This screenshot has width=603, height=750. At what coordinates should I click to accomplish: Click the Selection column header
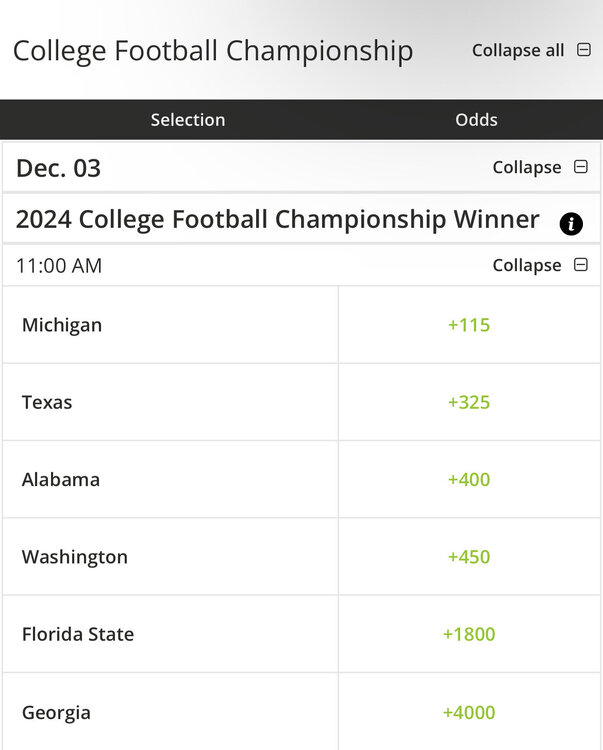click(188, 120)
